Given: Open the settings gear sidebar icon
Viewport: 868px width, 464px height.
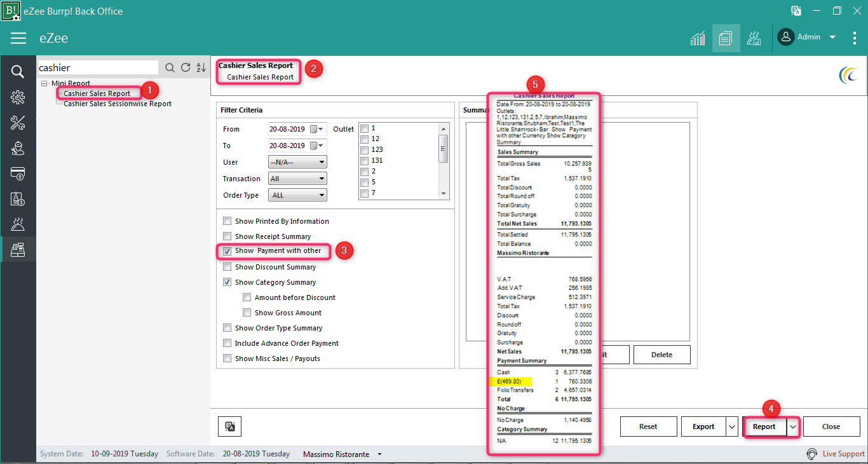Looking at the screenshot, I should click(18, 97).
